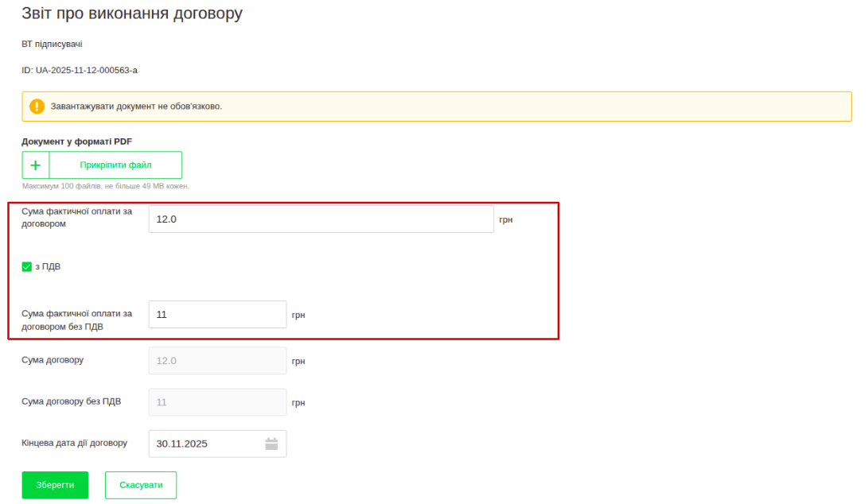Click the "Завантажувати документ не обов'язково" notice text
Image resolution: width=868 pixels, height=504 pixels.
[x=136, y=107]
